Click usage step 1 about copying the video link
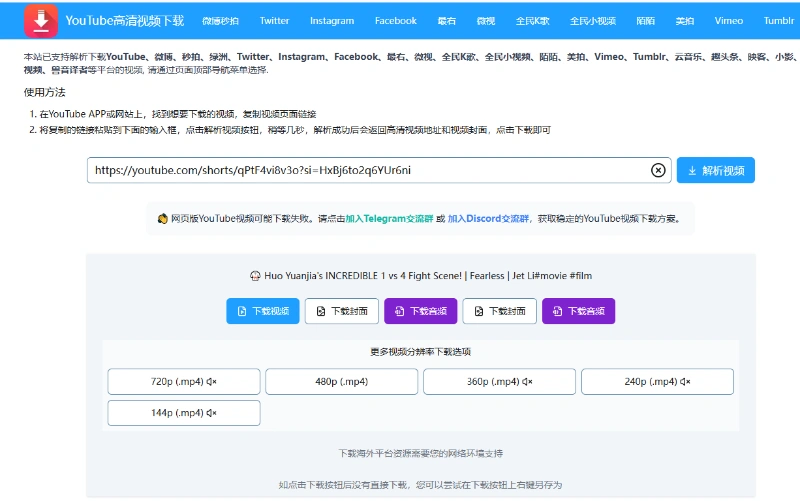Viewport: 800px width, 501px height. pos(178,114)
